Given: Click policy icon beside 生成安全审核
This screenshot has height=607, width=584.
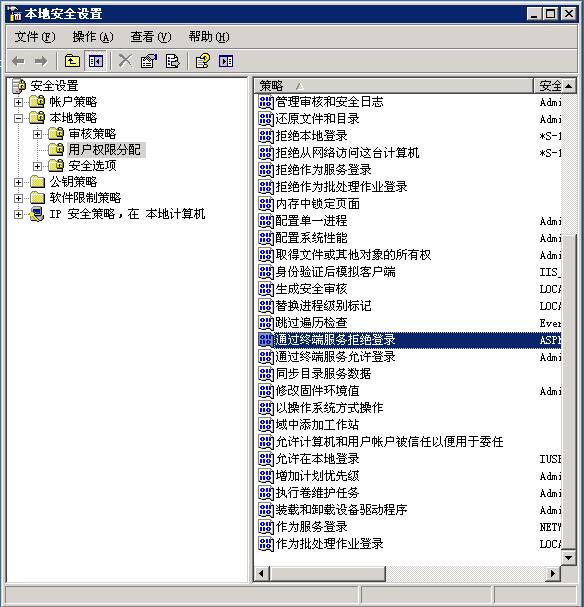Looking at the screenshot, I should click(x=266, y=289).
